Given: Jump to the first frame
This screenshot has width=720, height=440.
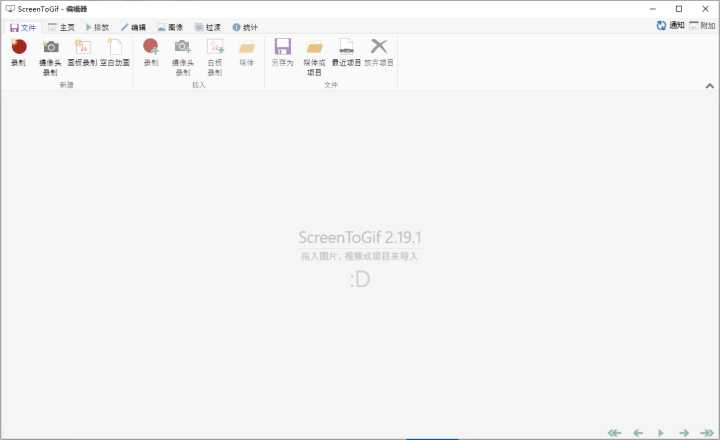Looking at the screenshot, I should (614, 433).
